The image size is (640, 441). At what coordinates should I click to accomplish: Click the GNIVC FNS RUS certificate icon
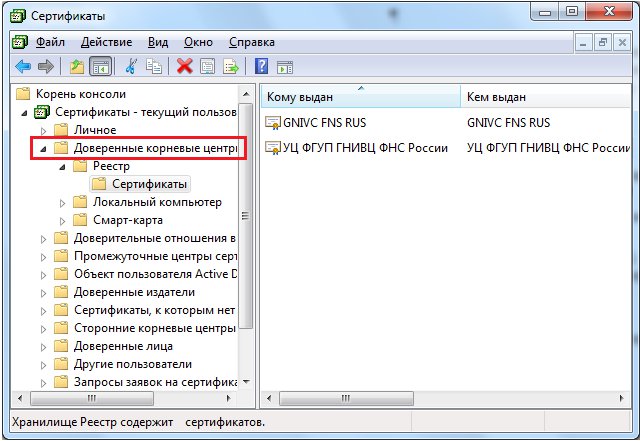coord(272,122)
